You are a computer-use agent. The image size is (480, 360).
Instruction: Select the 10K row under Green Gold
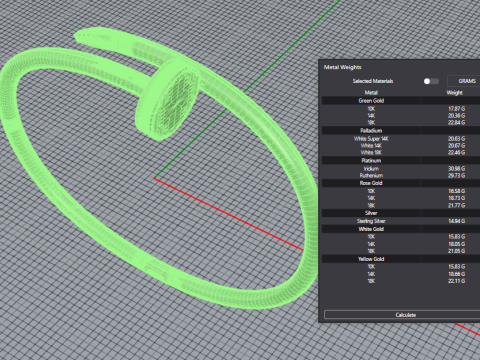coord(401,108)
